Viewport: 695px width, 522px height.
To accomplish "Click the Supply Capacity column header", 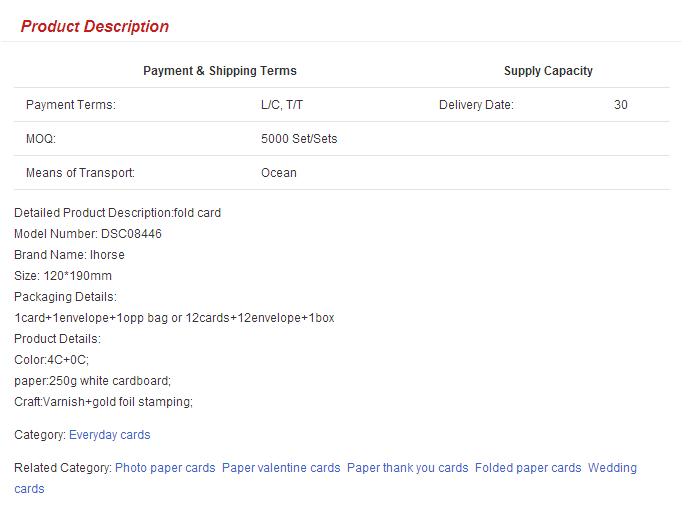I will pyautogui.click(x=548, y=71).
